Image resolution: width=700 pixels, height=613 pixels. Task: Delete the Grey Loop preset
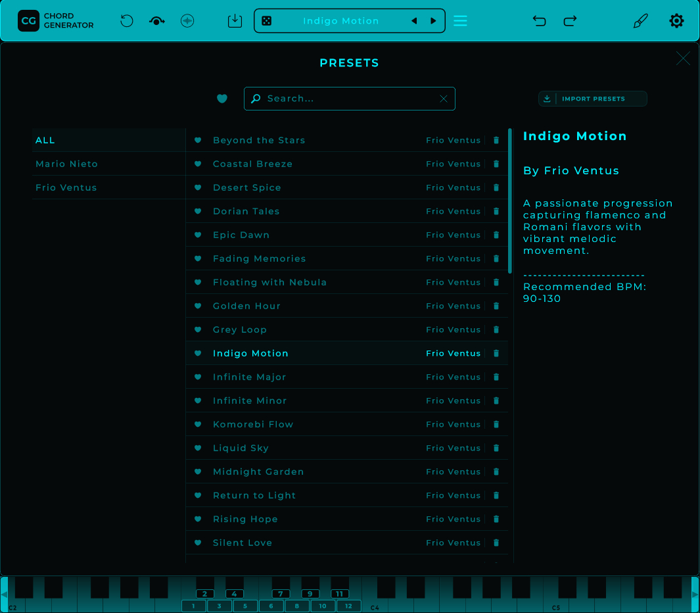496,330
